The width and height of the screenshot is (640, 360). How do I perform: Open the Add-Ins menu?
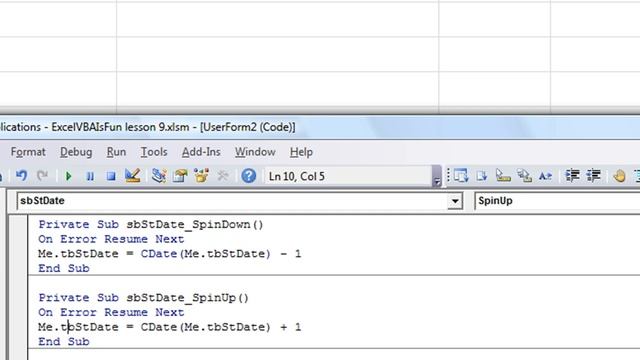coord(201,152)
